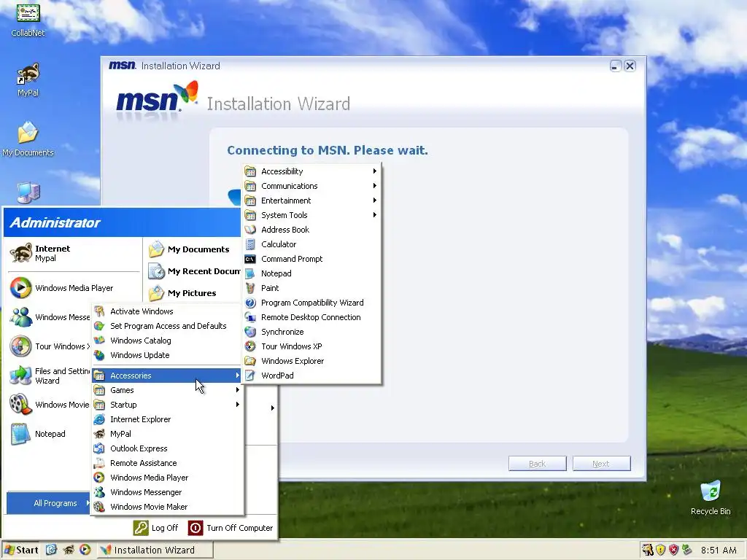The width and height of the screenshot is (747, 560).
Task: Expand the System Tools submenu
Action: tap(312, 215)
